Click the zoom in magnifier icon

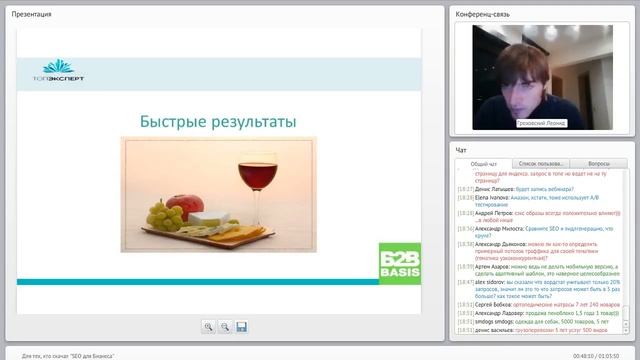[209, 327]
